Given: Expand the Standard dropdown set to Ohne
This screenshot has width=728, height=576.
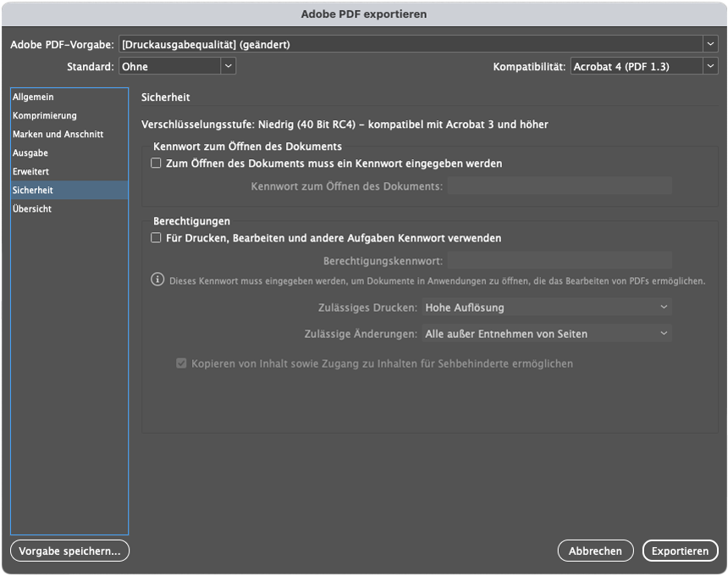Looking at the screenshot, I should (x=228, y=66).
